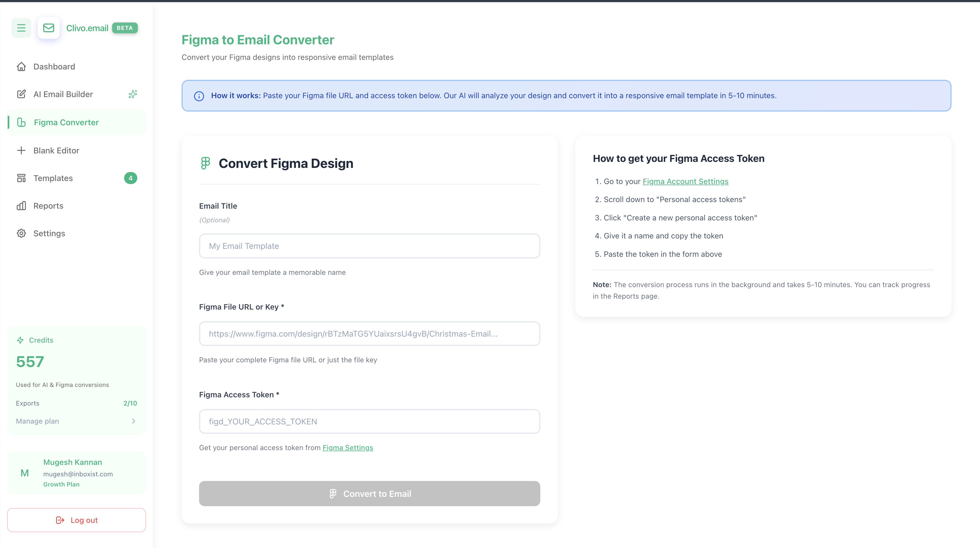Viewport: 980px width, 548px height.
Task: Toggle the hamburger sidebar menu icon
Action: point(21,28)
